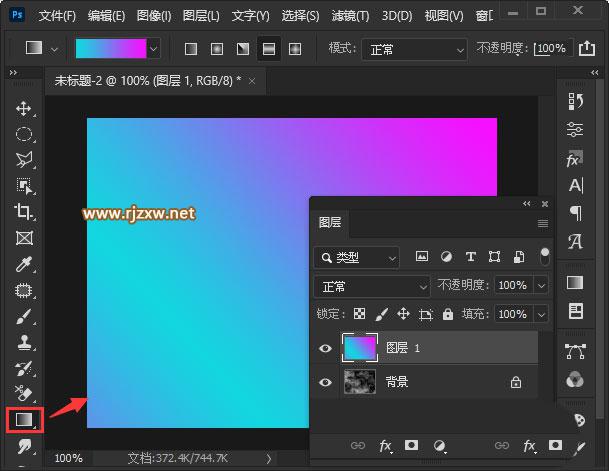Select the Brush tool
The width and height of the screenshot is (609, 471).
click(x=24, y=316)
